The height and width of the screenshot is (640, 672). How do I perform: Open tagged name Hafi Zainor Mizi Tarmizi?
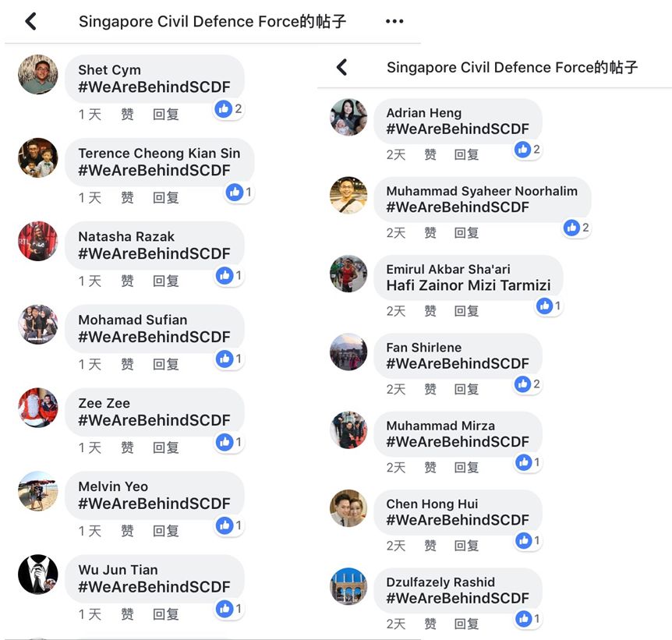tap(469, 285)
